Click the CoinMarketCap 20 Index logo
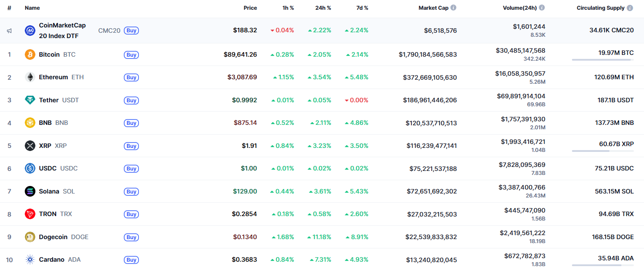 click(x=30, y=31)
